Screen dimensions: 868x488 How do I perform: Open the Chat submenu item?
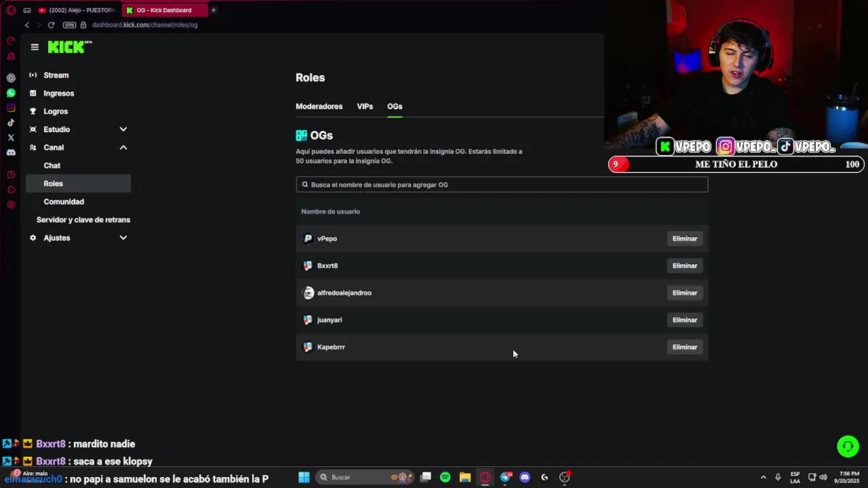click(x=52, y=165)
